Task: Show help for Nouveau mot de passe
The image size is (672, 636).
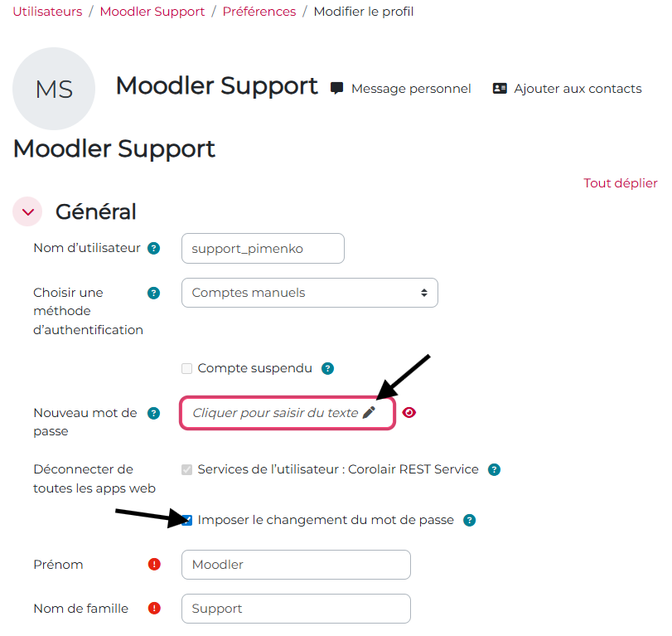Action: point(153,413)
